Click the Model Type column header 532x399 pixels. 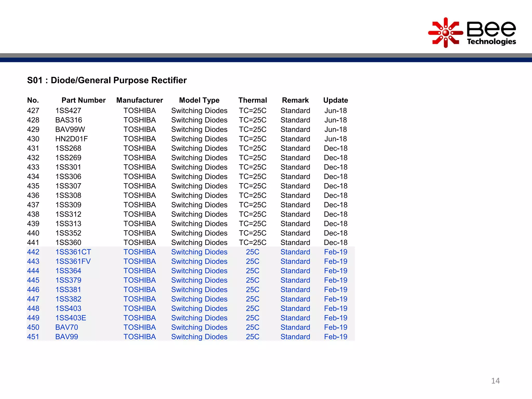(x=199, y=100)
